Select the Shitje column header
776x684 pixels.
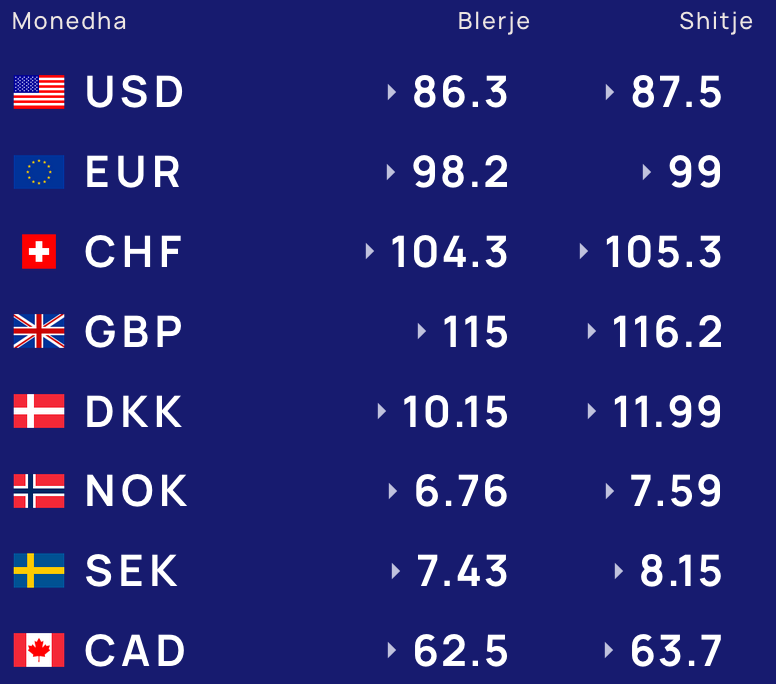(x=716, y=22)
